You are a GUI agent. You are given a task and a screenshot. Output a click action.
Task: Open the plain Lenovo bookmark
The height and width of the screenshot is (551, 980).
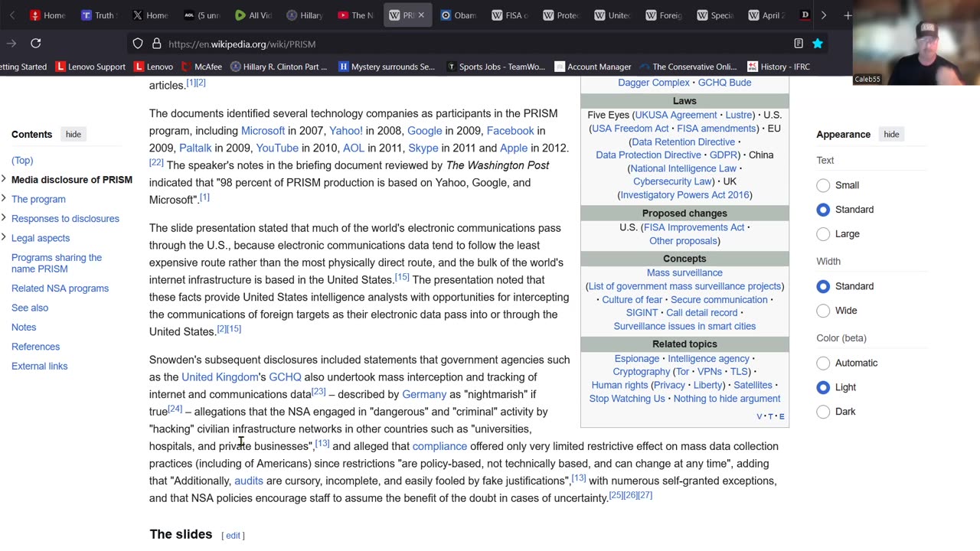[153, 67]
